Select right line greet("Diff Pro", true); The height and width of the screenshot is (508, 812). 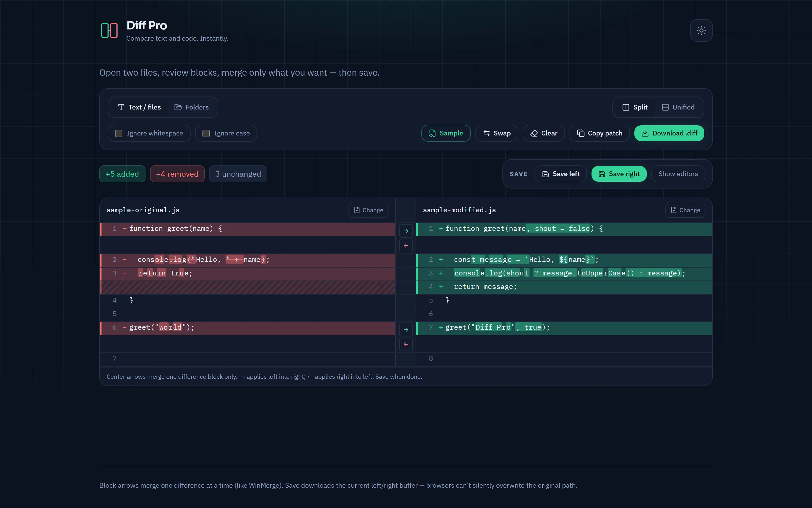point(564,328)
